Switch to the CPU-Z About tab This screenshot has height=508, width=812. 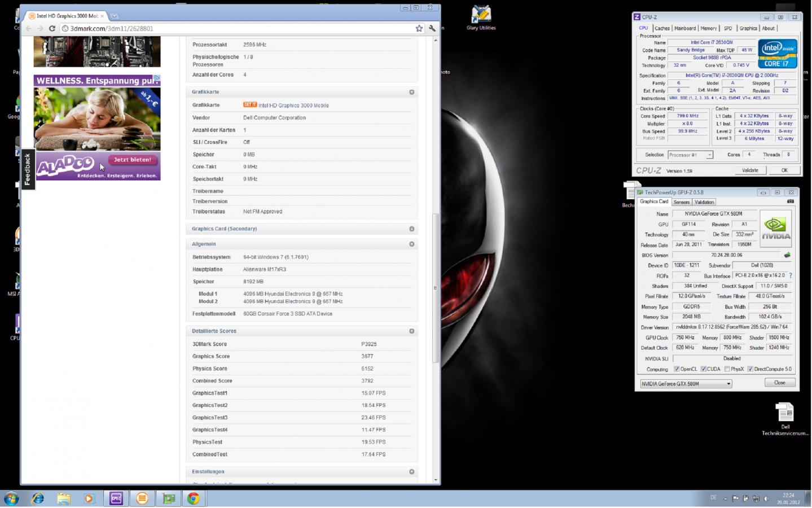769,28
